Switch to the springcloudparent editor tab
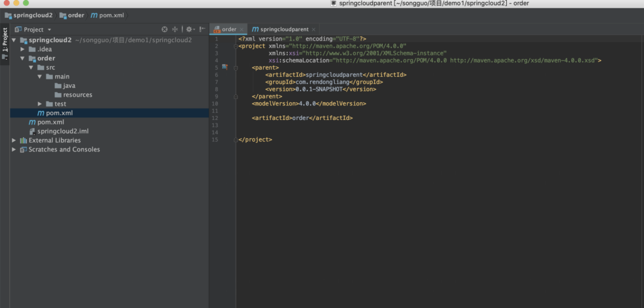Viewport: 644px width, 308px height. pyautogui.click(x=284, y=29)
